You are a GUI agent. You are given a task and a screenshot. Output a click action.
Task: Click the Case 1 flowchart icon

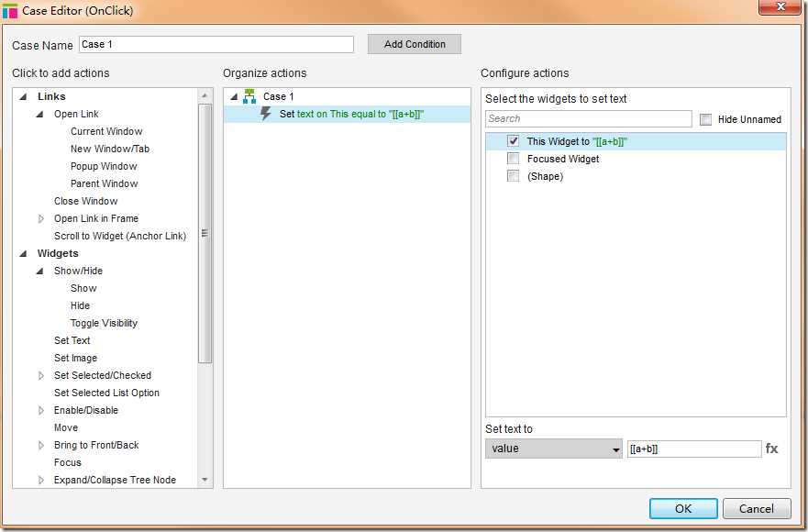[x=249, y=96]
